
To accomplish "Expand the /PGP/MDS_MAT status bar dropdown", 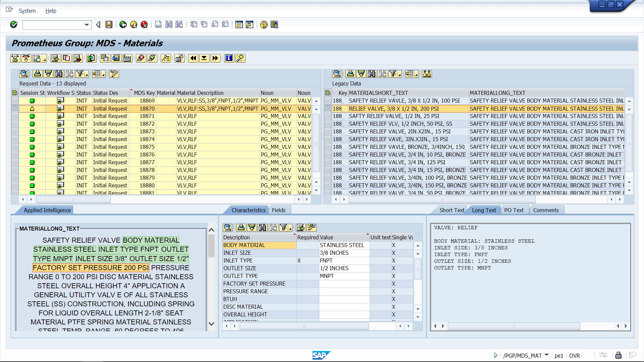I will 547,355.
